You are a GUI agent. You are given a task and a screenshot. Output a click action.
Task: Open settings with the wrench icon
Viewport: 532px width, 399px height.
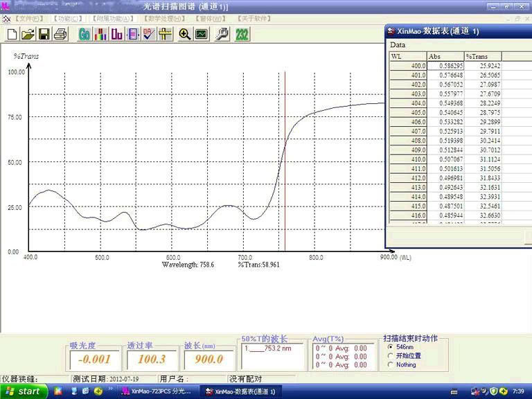tap(222, 34)
